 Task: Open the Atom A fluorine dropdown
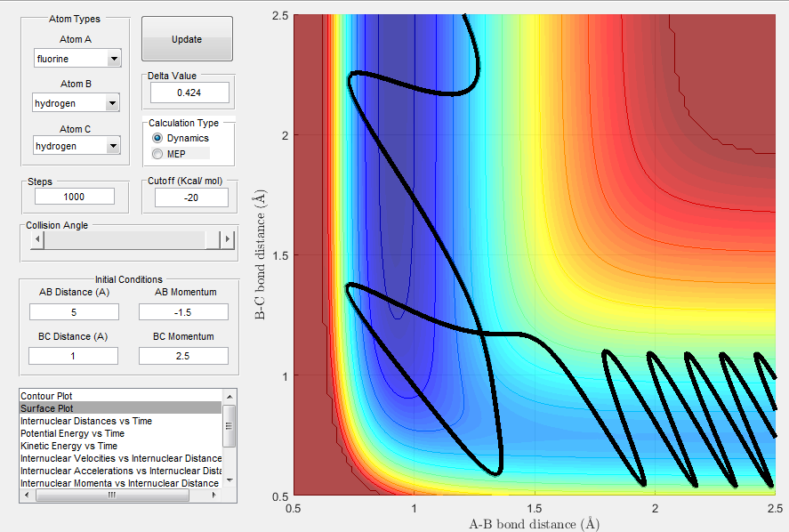coord(77,59)
